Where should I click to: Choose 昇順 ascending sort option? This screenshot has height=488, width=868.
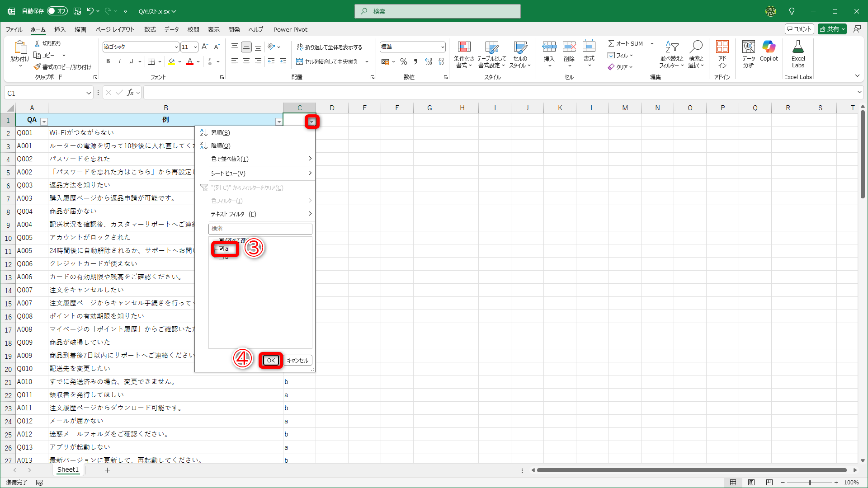click(221, 132)
